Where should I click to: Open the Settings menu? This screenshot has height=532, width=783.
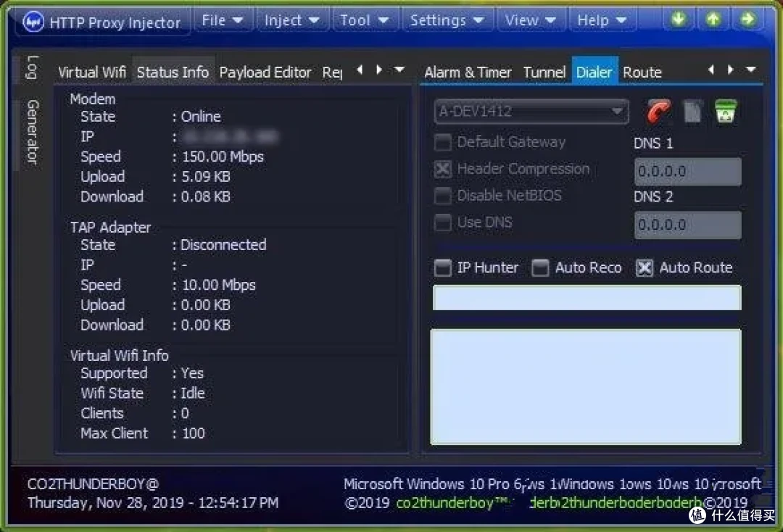click(447, 20)
